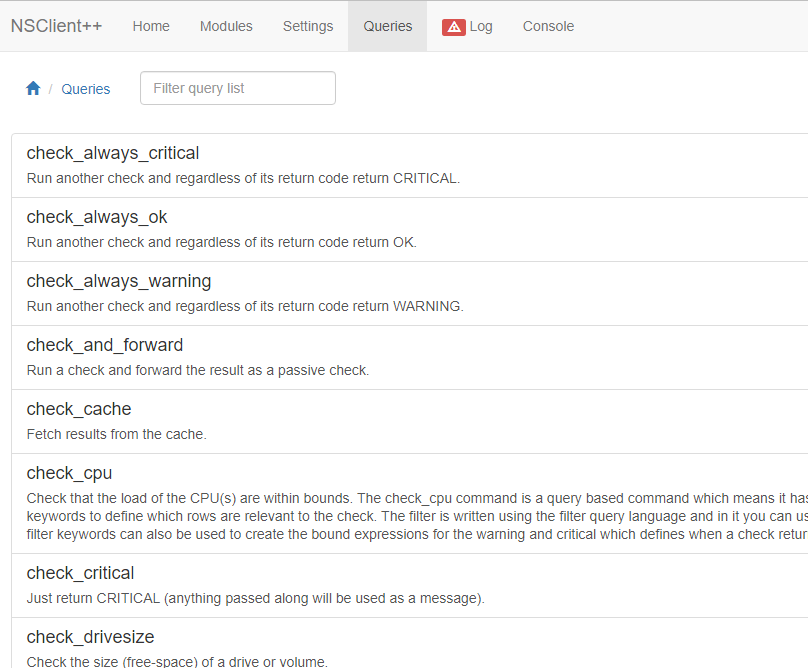
Task: Go to the Console tab
Action: [x=548, y=26]
